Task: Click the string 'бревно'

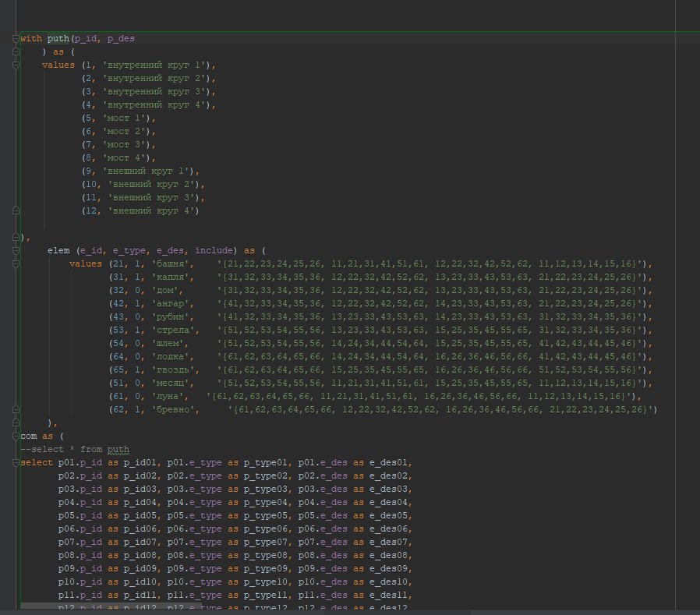Action: [173, 410]
